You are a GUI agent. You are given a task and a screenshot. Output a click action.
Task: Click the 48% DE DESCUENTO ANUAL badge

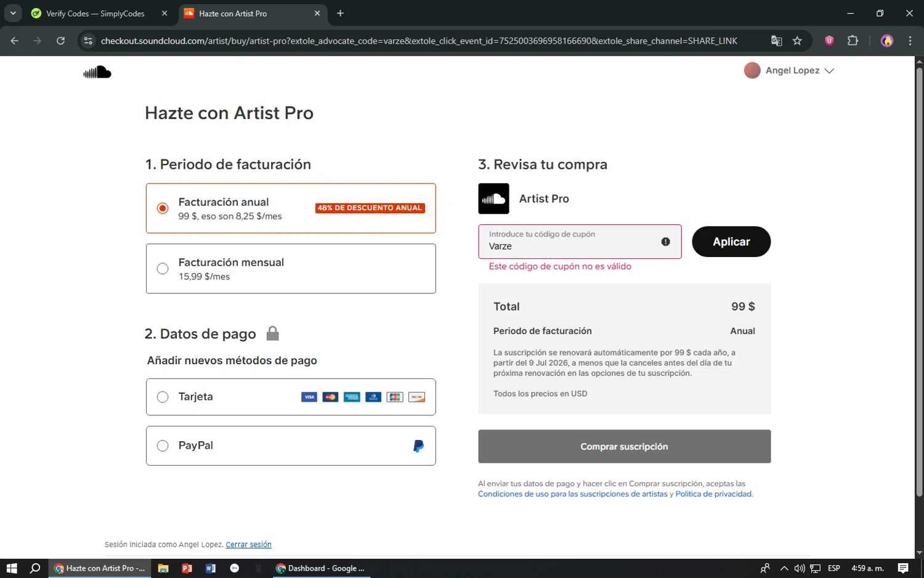[x=370, y=208]
